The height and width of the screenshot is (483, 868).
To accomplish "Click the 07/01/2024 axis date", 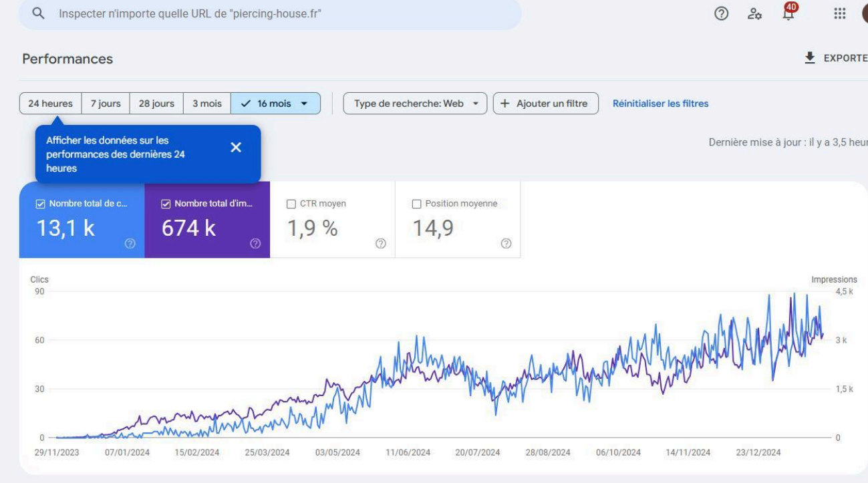I will click(x=128, y=452).
